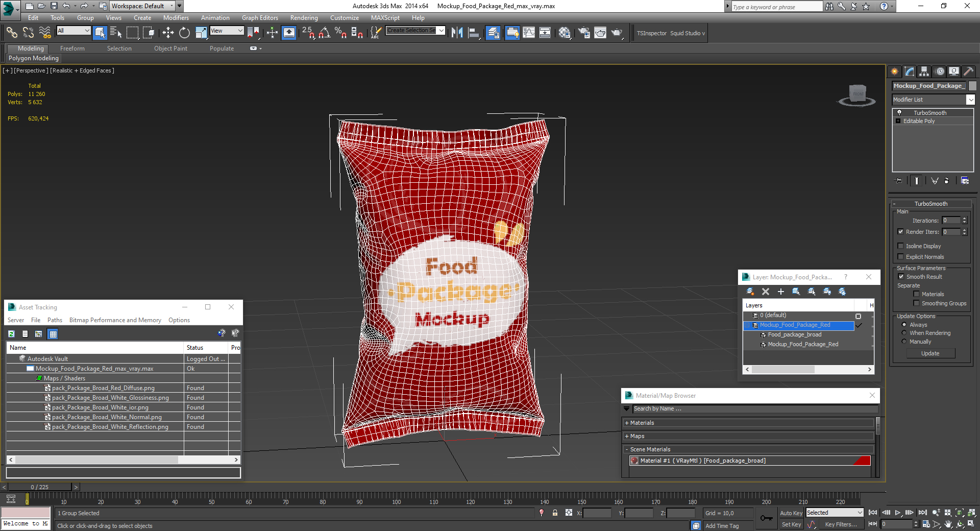Open the Motion panel icon
This screenshot has width=980, height=531.
point(939,71)
